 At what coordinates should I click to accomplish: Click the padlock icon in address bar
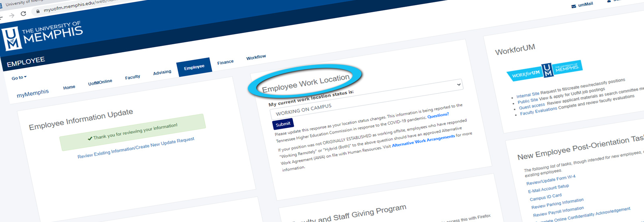(x=38, y=11)
